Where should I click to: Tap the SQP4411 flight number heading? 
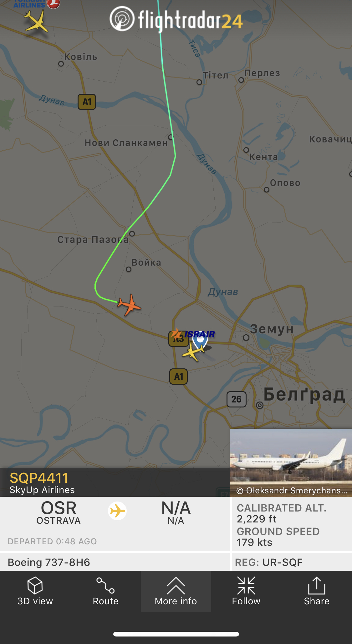coord(39,478)
